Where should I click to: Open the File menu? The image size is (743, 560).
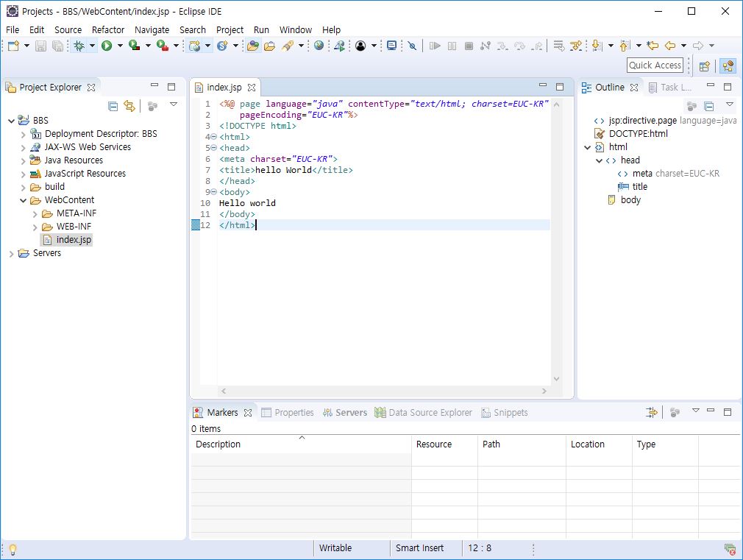(13, 30)
